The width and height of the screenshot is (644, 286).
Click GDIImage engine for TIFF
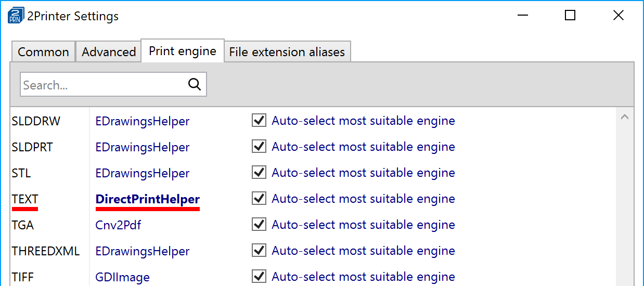[x=123, y=277]
